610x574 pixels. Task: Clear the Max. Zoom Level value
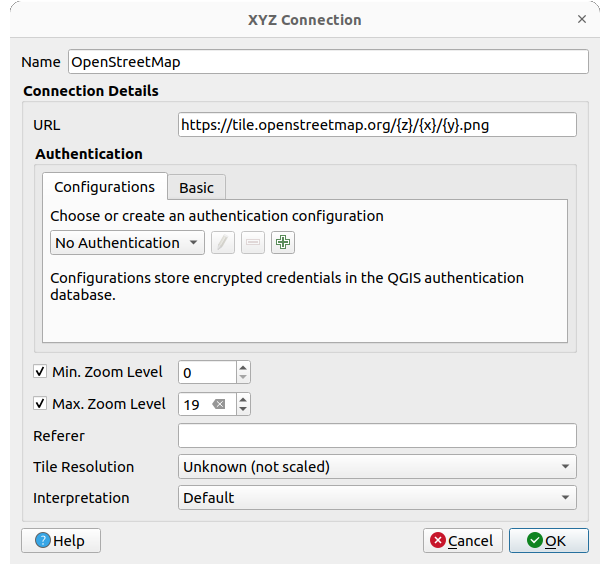pos(219,404)
